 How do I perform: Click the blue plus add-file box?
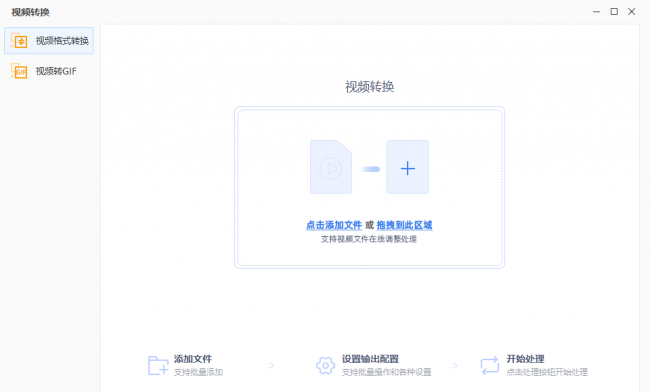407,167
